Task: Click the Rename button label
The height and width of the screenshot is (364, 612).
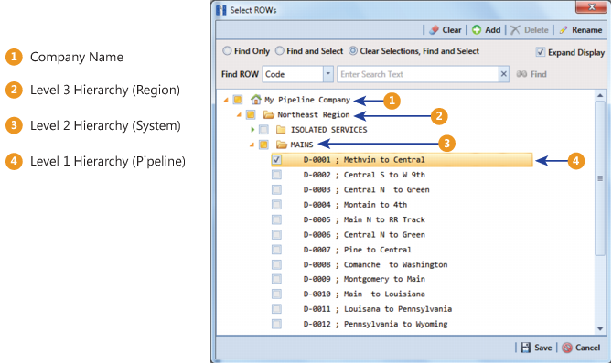Action: [x=587, y=30]
